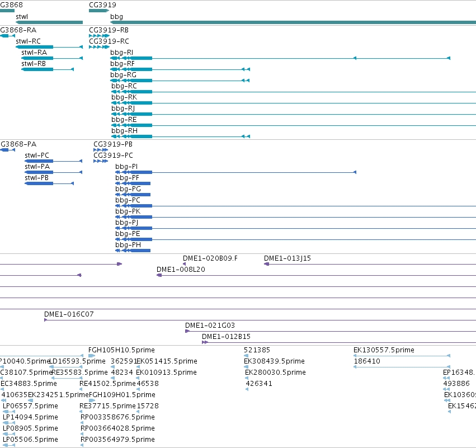Select the RE35583.5prime EST label
This screenshot has width=476, height=448.
pyautogui.click(x=79, y=372)
